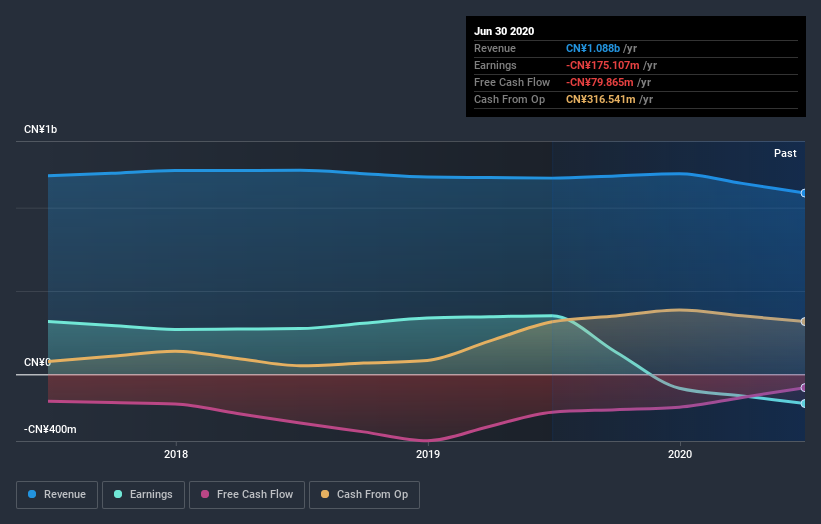Click the 2019 axis label
Viewport: 821px width, 524px height.
click(428, 454)
